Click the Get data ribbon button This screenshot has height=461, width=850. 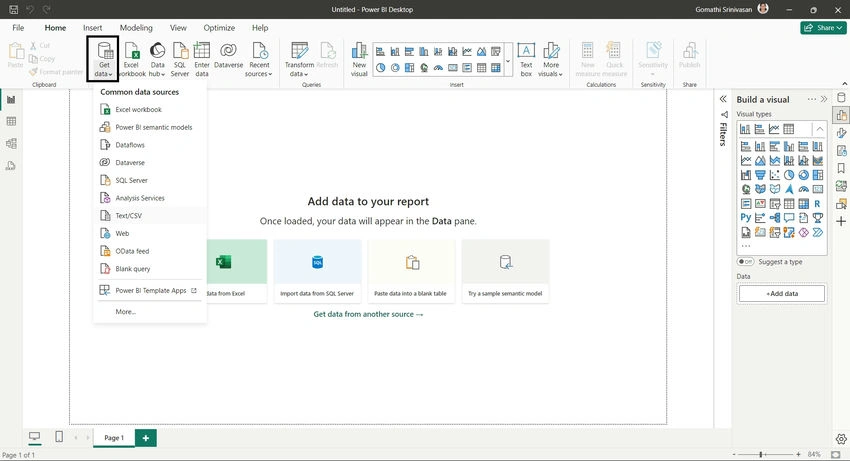point(103,59)
